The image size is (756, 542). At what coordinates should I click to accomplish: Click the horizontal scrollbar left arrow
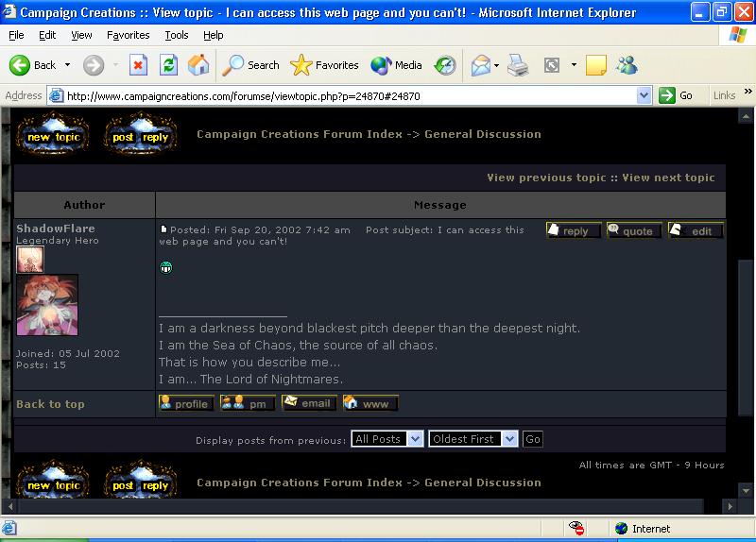pos(10,506)
